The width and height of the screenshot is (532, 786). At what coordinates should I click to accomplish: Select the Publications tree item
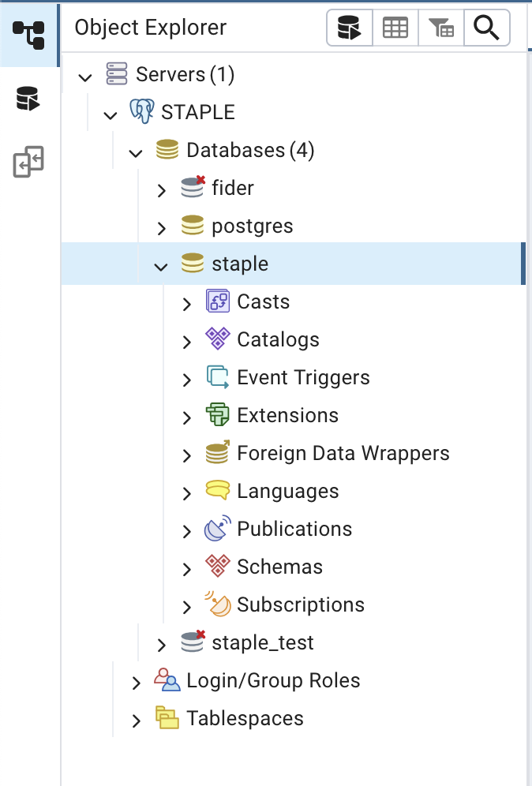point(294,529)
